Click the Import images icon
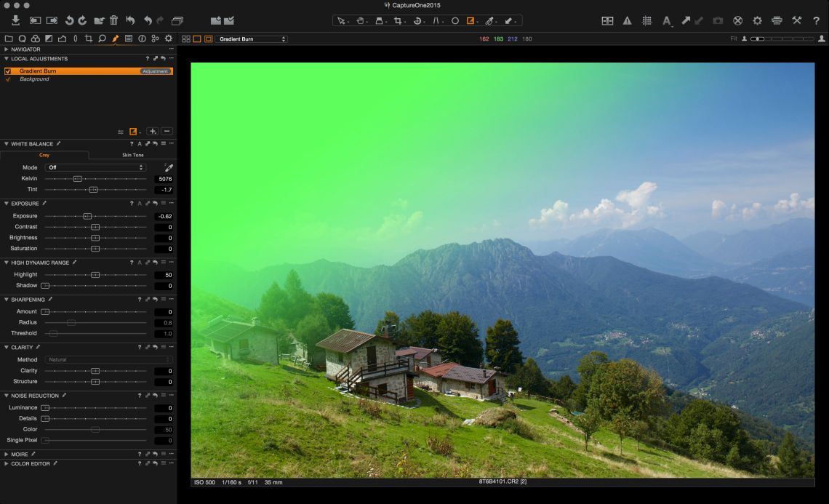The height and width of the screenshot is (504, 829). [x=15, y=20]
